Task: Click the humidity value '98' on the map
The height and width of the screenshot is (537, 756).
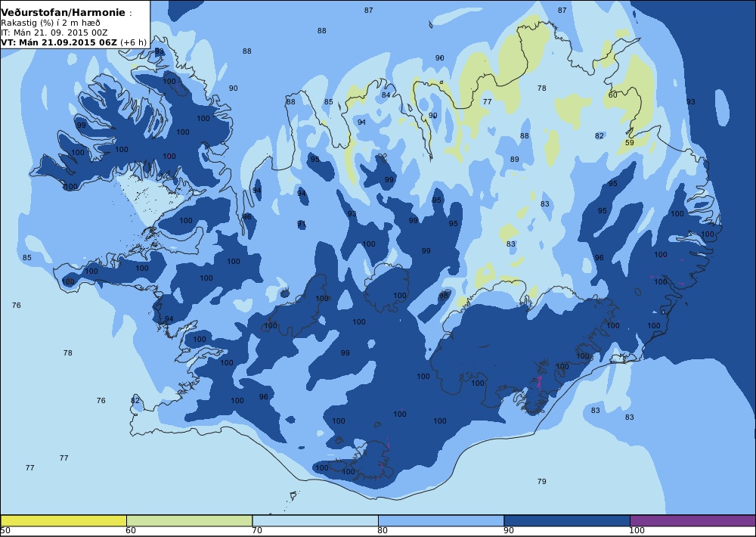Action: tap(444, 295)
